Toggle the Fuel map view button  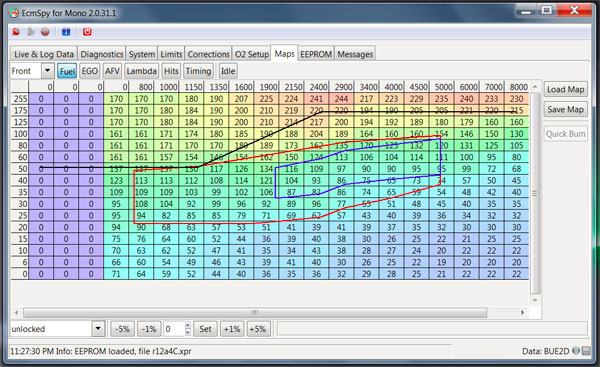click(67, 71)
